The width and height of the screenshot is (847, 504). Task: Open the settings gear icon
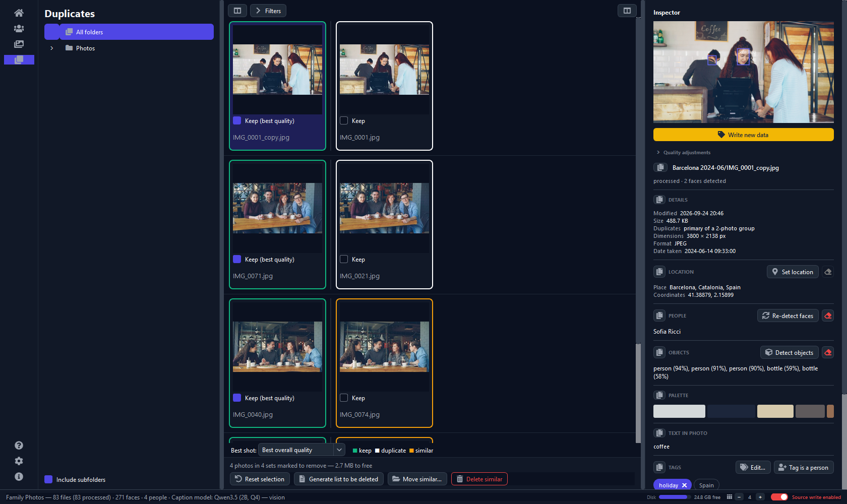[19, 461]
